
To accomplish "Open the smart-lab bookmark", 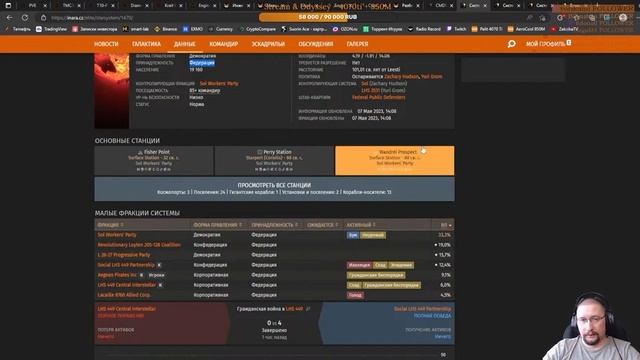I will coord(136,29).
